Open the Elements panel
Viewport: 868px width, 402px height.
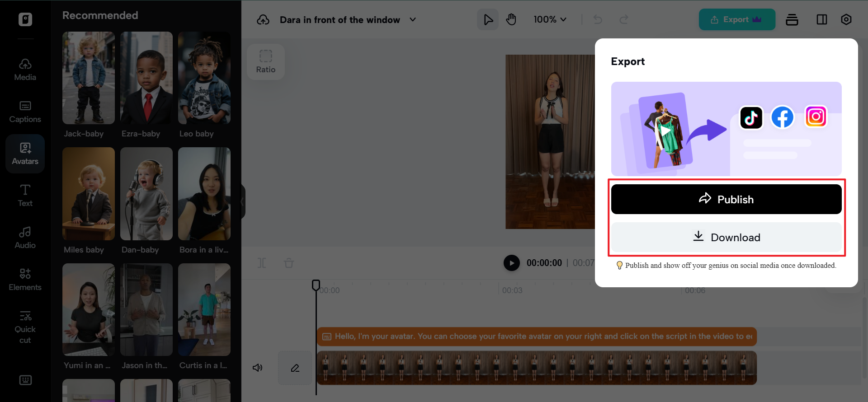coord(25,280)
